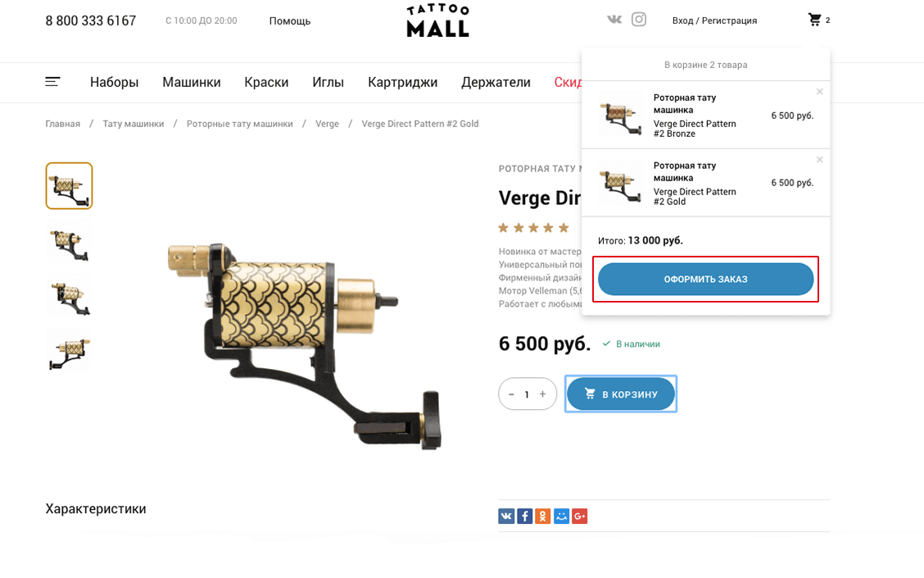The image size is (924, 578).
Task: Remove Bronze machine from cart
Action: pos(820,92)
